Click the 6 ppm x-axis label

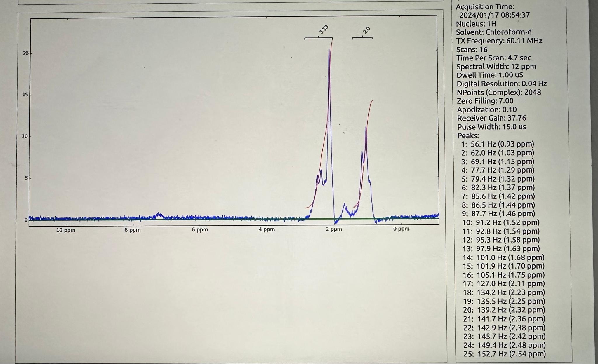coord(200,230)
